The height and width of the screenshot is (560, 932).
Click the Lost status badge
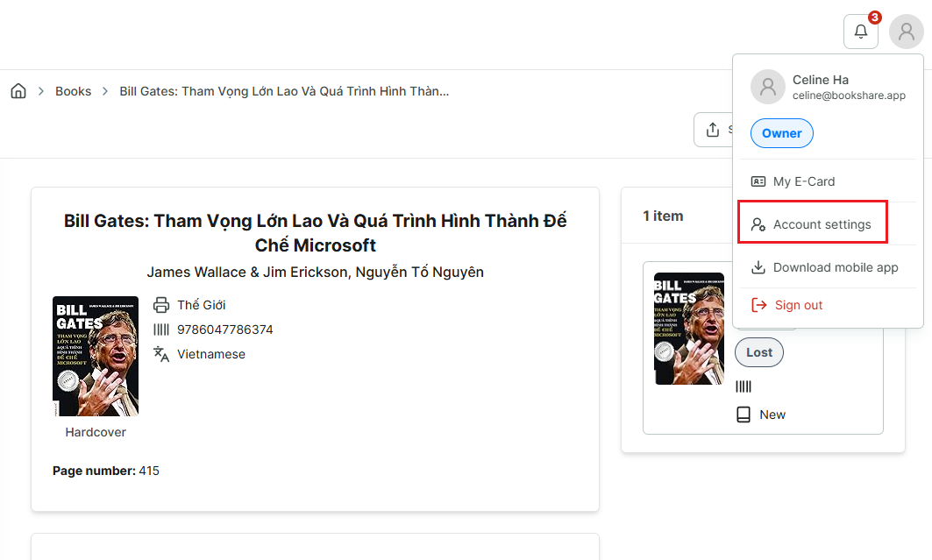click(759, 352)
